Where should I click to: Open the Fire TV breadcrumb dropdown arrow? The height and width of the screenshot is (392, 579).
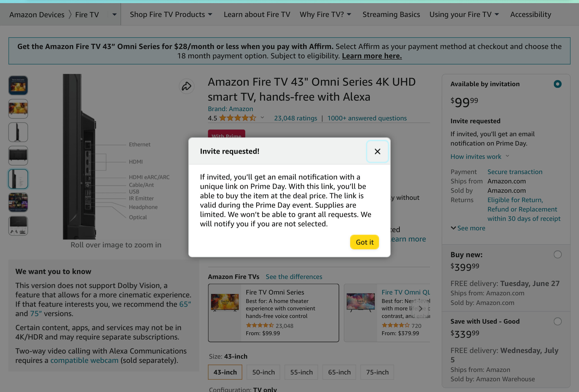pyautogui.click(x=114, y=14)
